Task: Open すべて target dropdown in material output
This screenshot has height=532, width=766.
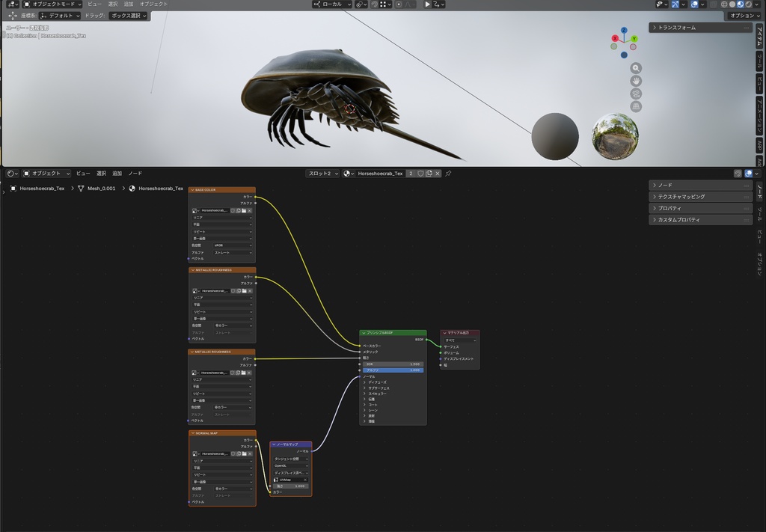Action: pyautogui.click(x=460, y=340)
